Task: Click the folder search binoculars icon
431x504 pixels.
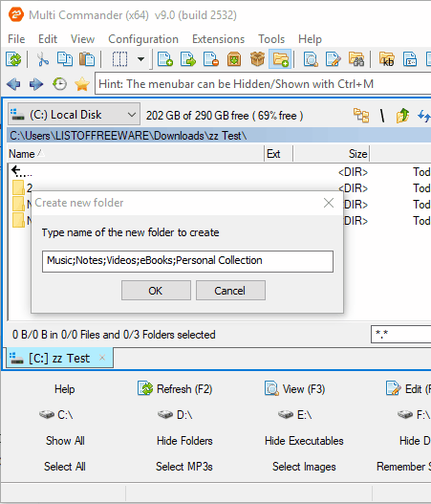Action: coord(356,59)
